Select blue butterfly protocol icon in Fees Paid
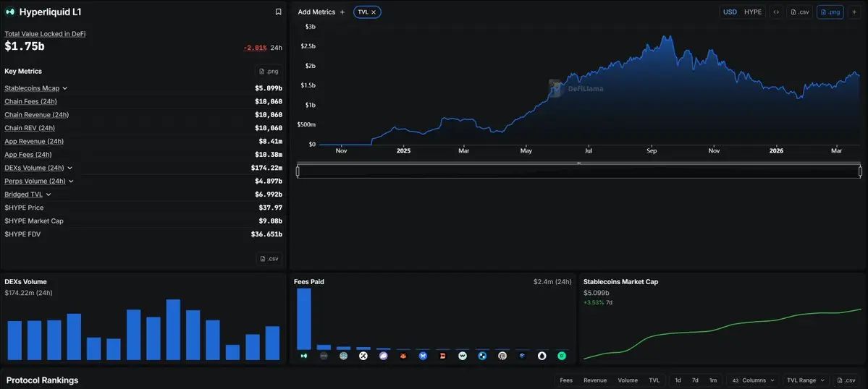The width and height of the screenshot is (868, 389). point(423,356)
